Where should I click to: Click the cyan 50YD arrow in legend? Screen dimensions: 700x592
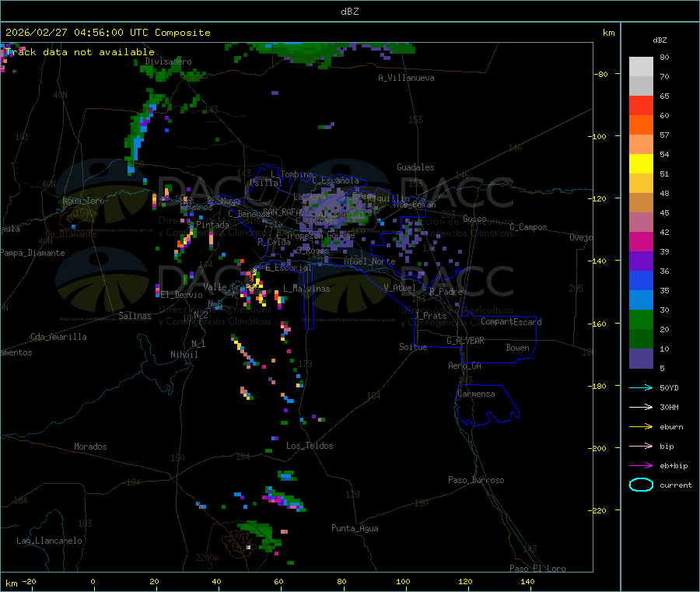(641, 387)
